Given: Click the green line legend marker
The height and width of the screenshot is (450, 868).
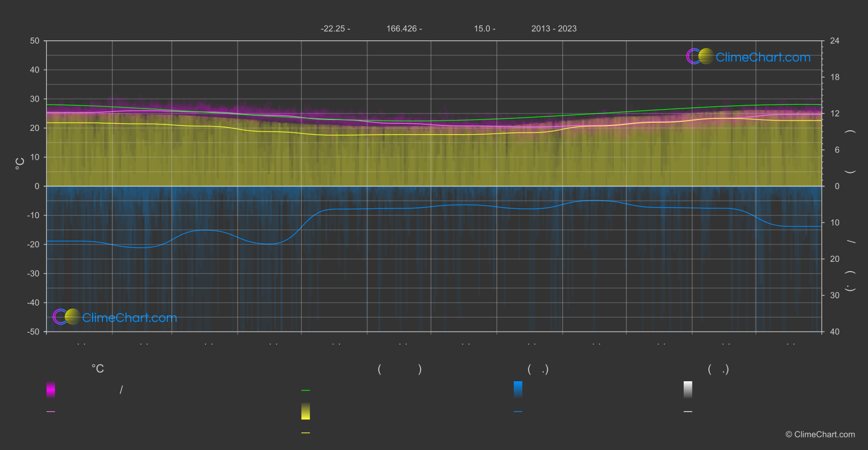Looking at the screenshot, I should (306, 391).
